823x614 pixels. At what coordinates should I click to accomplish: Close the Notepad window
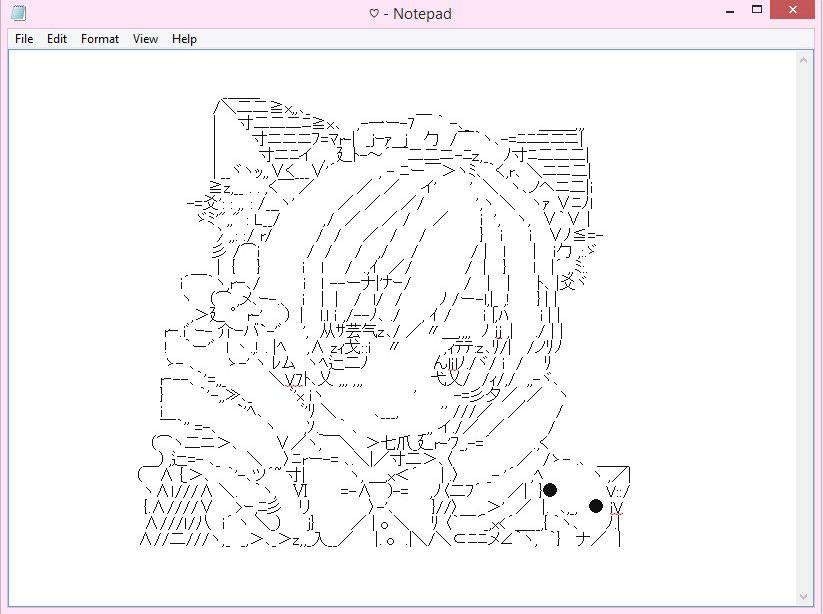coord(793,9)
